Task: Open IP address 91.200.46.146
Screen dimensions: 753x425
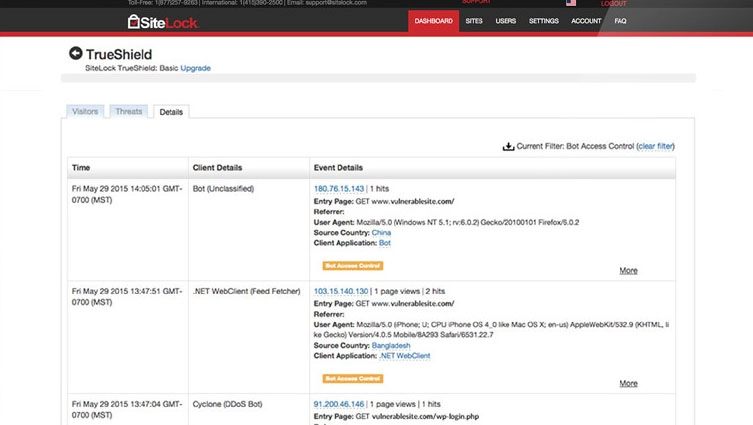Action: pyautogui.click(x=339, y=404)
